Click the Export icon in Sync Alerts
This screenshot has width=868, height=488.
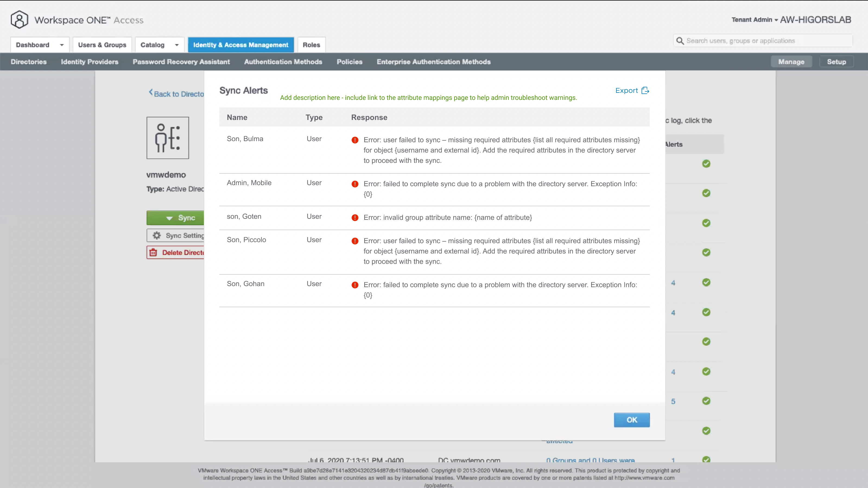pos(645,90)
